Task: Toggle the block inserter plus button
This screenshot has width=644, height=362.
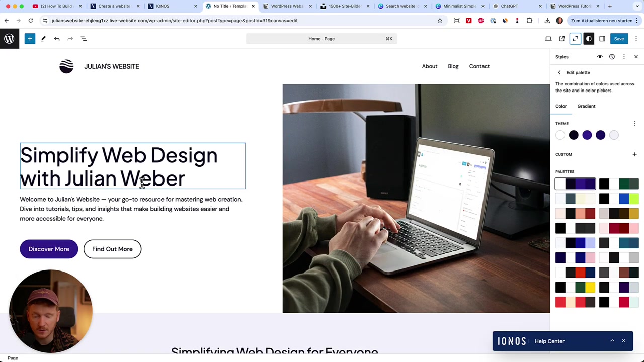Action: [30, 39]
